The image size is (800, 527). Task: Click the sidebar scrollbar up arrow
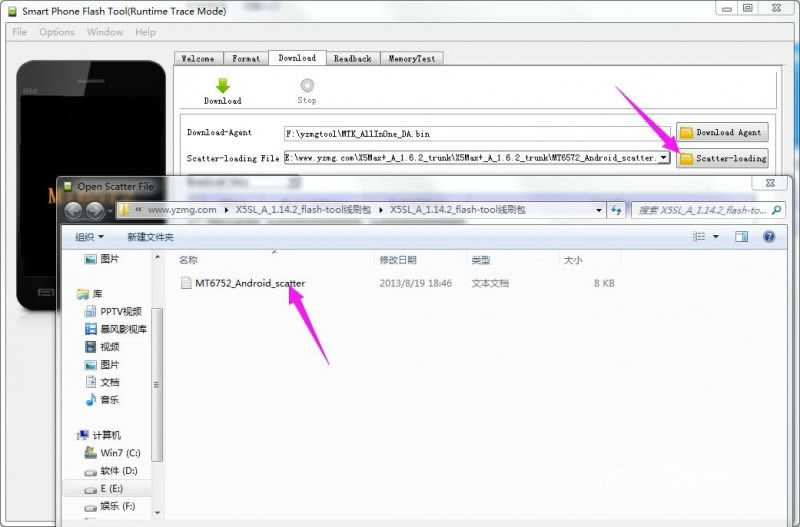point(157,257)
